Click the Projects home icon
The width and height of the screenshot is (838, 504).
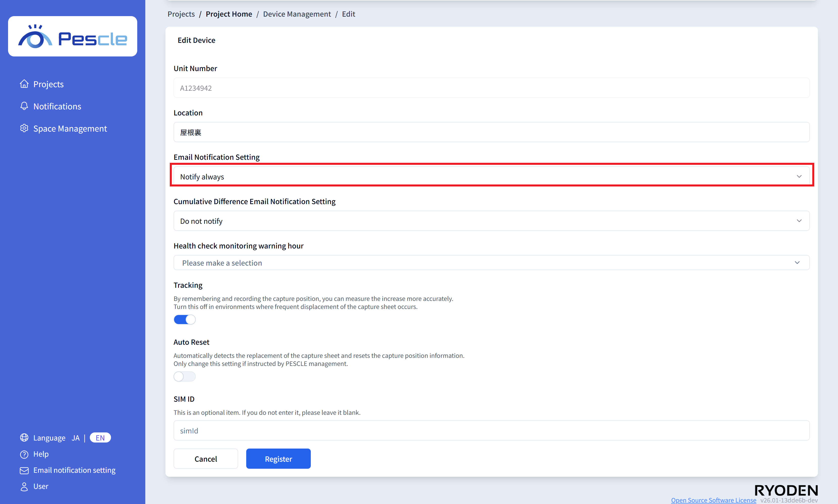(x=24, y=84)
